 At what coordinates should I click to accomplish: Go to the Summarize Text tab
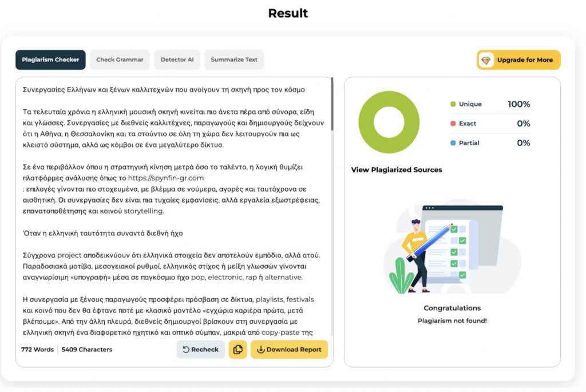pyautogui.click(x=234, y=60)
